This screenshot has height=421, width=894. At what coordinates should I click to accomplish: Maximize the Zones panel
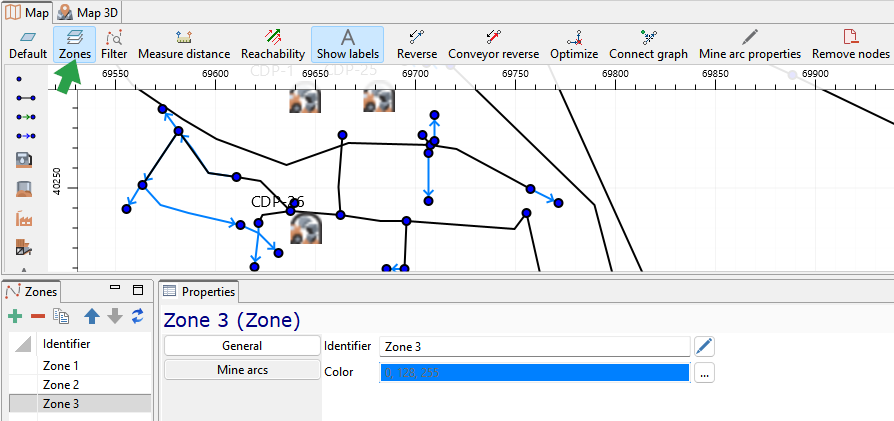point(137,290)
